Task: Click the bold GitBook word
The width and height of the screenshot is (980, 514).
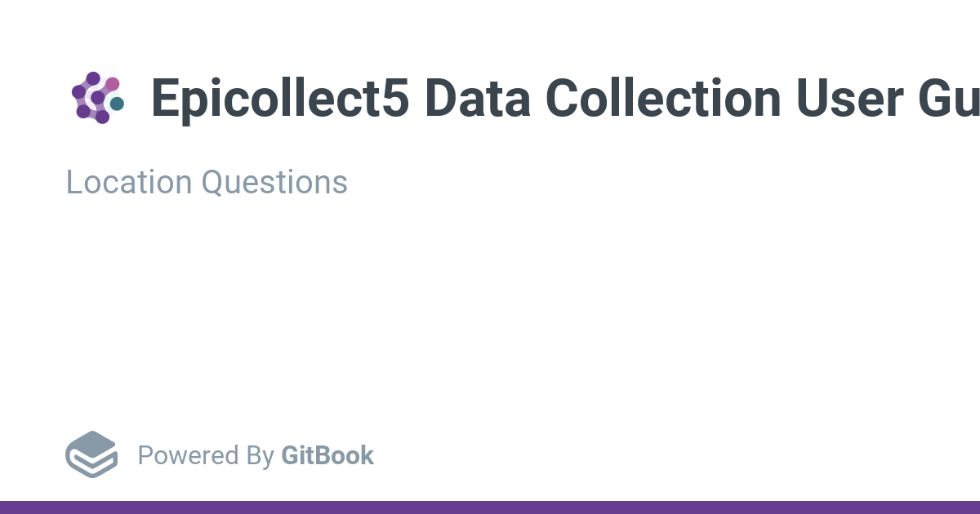Action: 327,455
